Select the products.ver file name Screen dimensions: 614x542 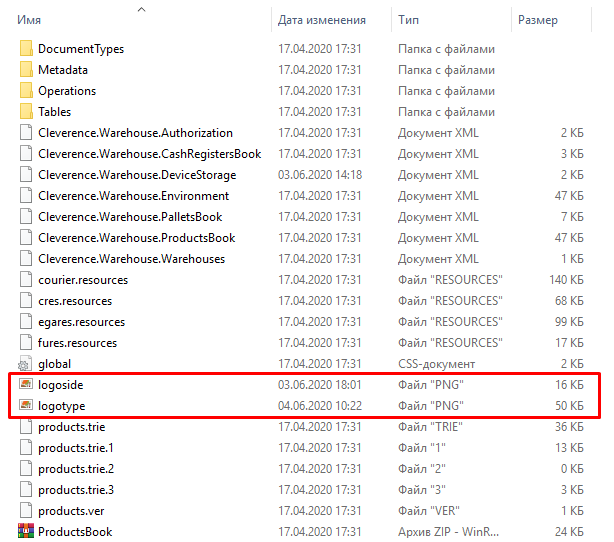(x=71, y=511)
